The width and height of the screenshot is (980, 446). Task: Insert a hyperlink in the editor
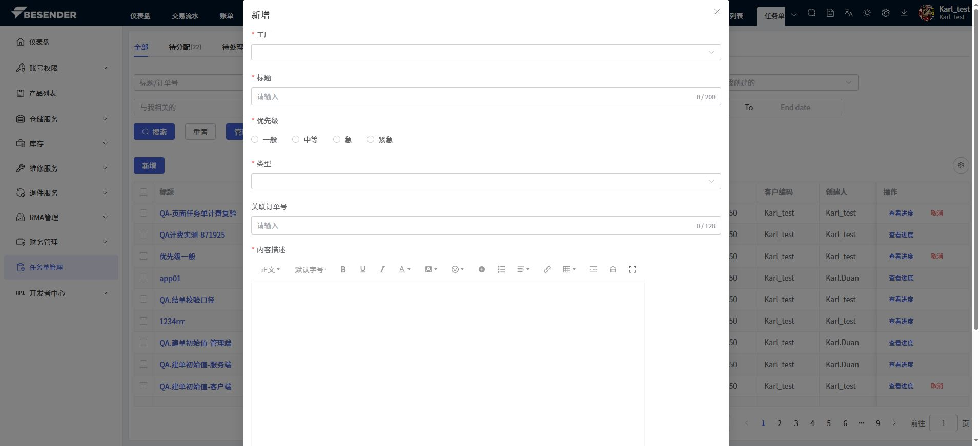pyautogui.click(x=547, y=269)
